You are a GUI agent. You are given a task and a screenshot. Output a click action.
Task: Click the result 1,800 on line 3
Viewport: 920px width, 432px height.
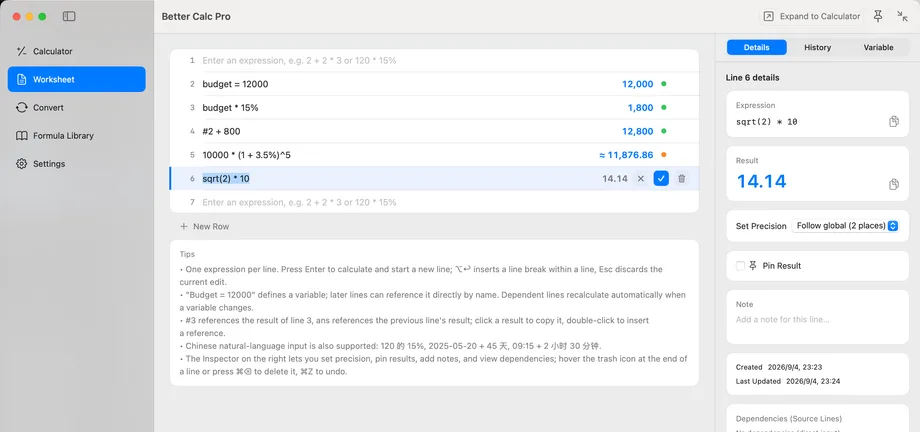click(640, 107)
